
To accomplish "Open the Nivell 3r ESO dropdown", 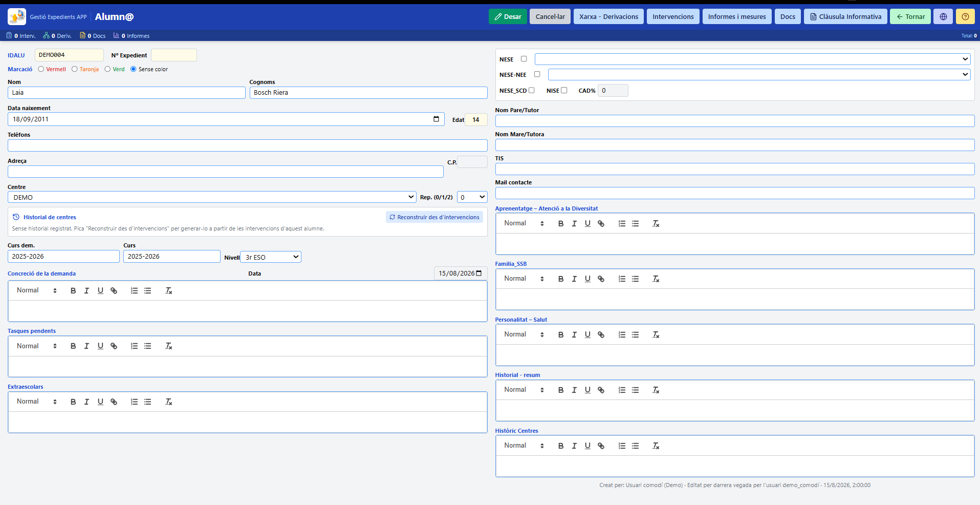I will point(271,257).
